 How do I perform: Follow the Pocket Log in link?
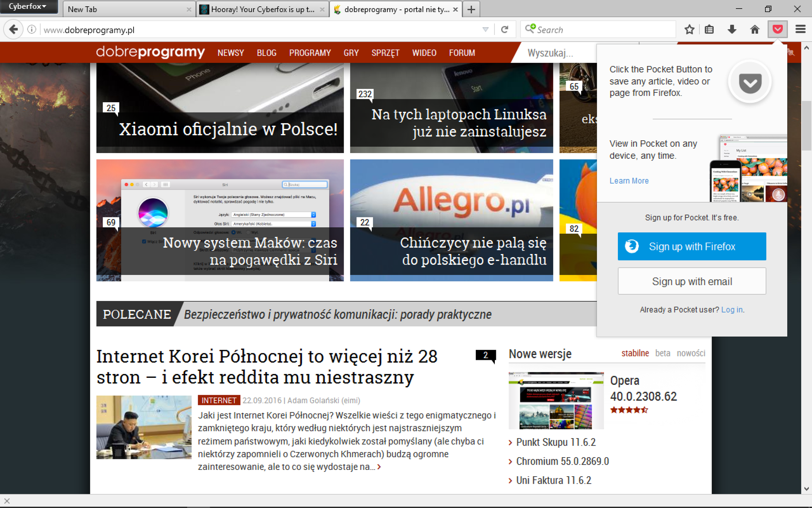coord(732,310)
